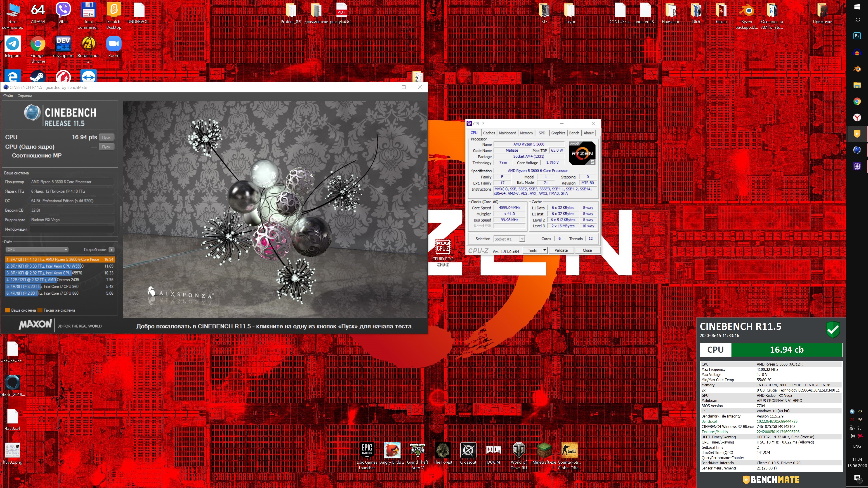868x488 pixels.
Task: Select the Ryzen 5 3600 16.94 ranking row
Action: pyautogui.click(x=60, y=259)
